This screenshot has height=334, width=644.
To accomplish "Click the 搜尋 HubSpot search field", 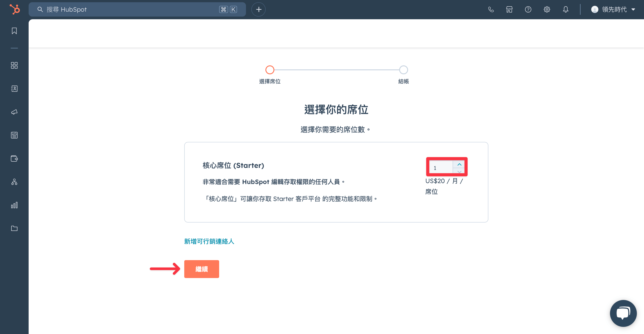I will tap(137, 9).
